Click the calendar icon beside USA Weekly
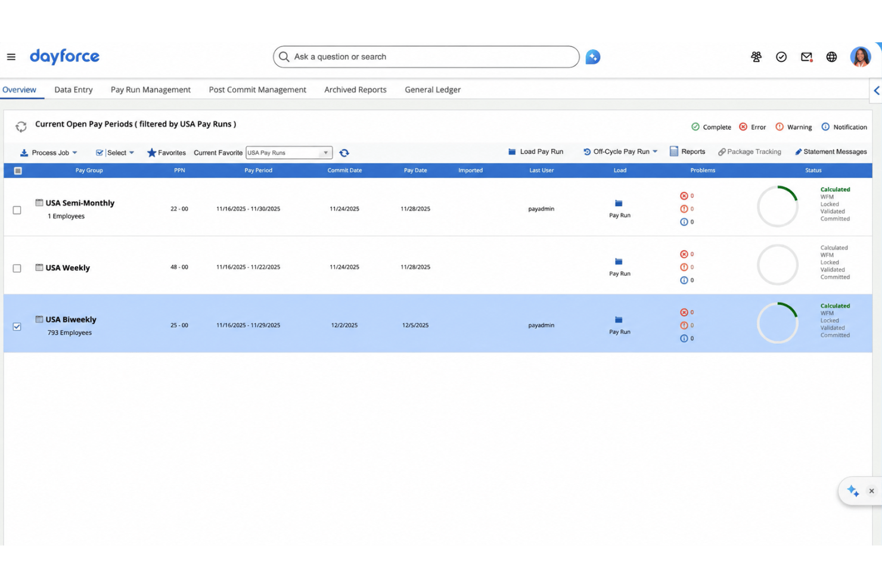This screenshot has height=588, width=882. click(39, 267)
